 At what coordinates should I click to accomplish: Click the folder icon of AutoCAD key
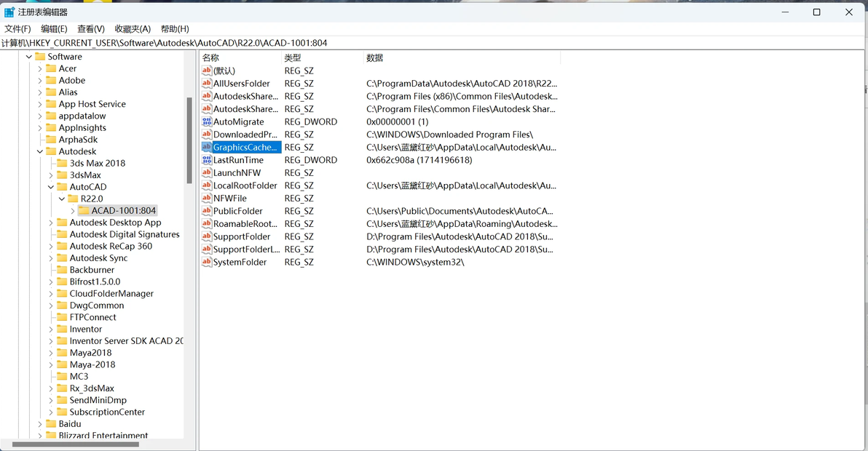pos(62,187)
